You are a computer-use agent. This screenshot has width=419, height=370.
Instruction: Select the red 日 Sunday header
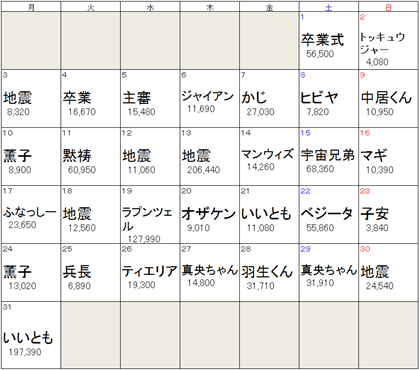pyautogui.click(x=389, y=7)
